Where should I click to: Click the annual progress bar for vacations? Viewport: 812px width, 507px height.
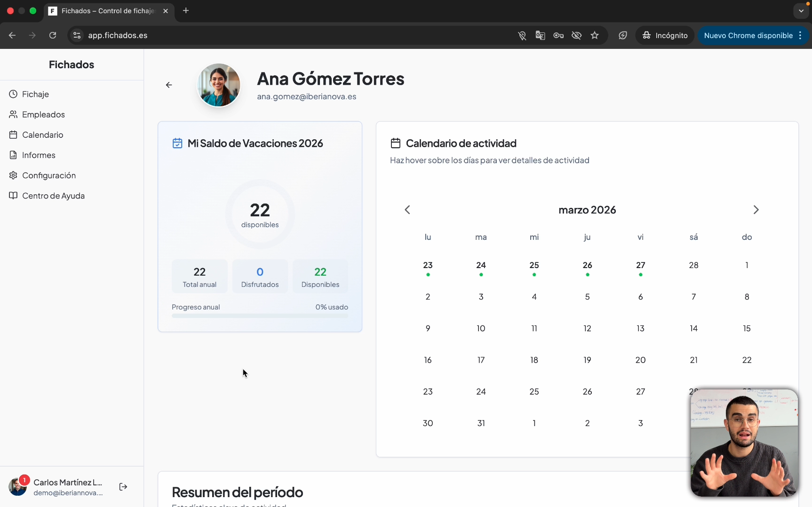(x=260, y=316)
